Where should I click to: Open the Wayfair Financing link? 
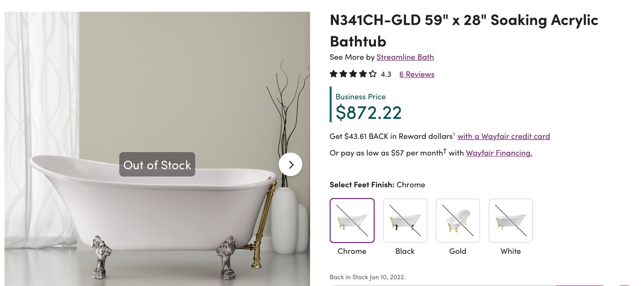click(x=499, y=153)
